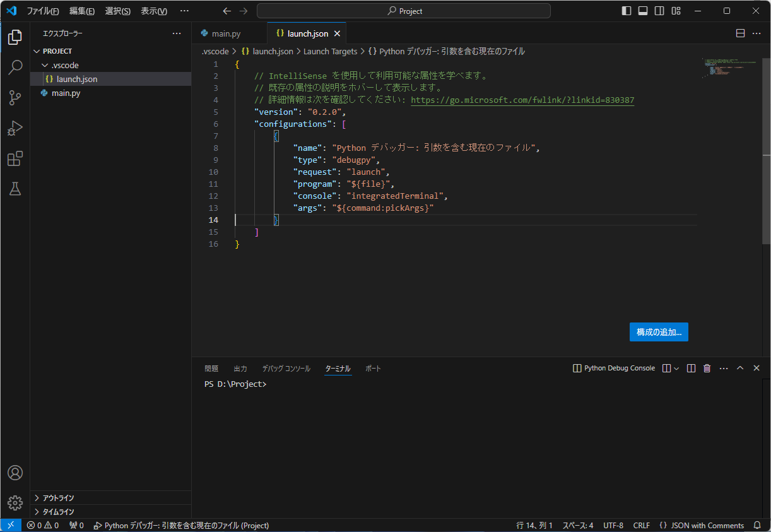Open the Source Control view
Screen dimensions: 771x532
(x=15, y=98)
